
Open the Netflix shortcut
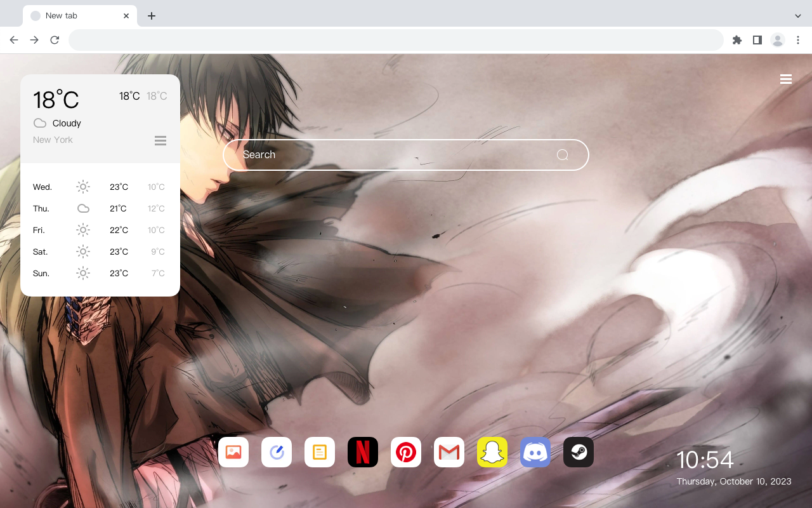pyautogui.click(x=363, y=452)
